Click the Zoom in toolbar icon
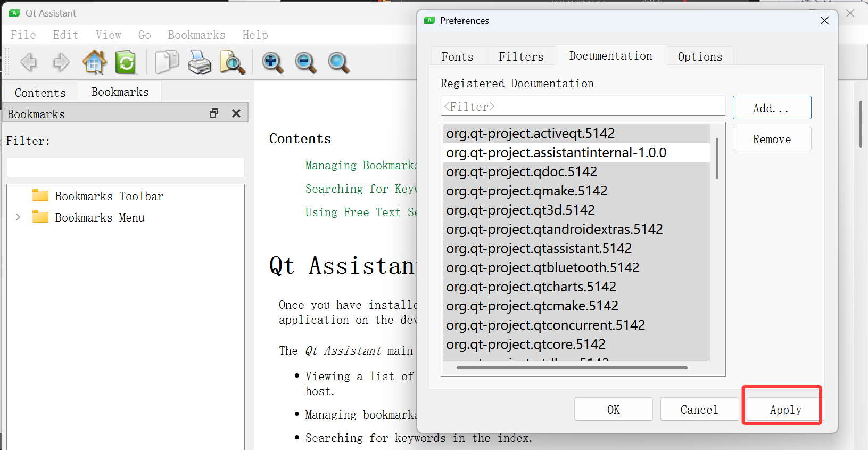868x450 pixels. (x=272, y=62)
